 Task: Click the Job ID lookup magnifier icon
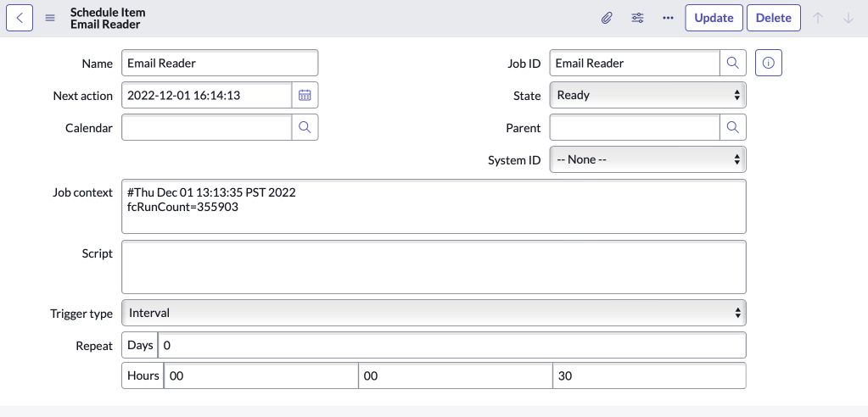pos(733,64)
